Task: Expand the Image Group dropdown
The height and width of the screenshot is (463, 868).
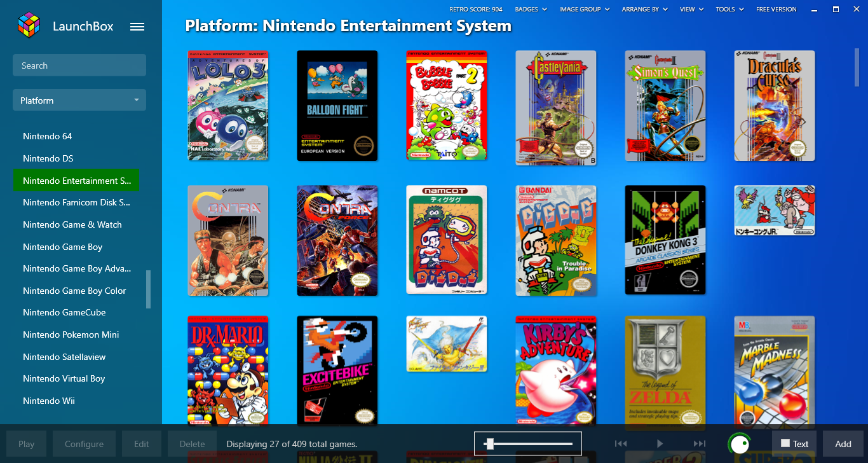Action: (585, 10)
